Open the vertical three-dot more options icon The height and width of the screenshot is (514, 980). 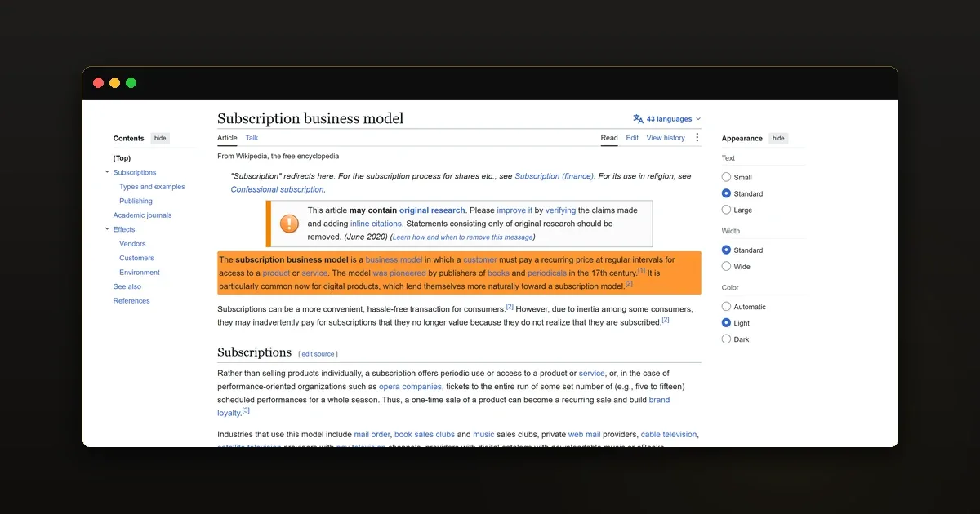697,138
